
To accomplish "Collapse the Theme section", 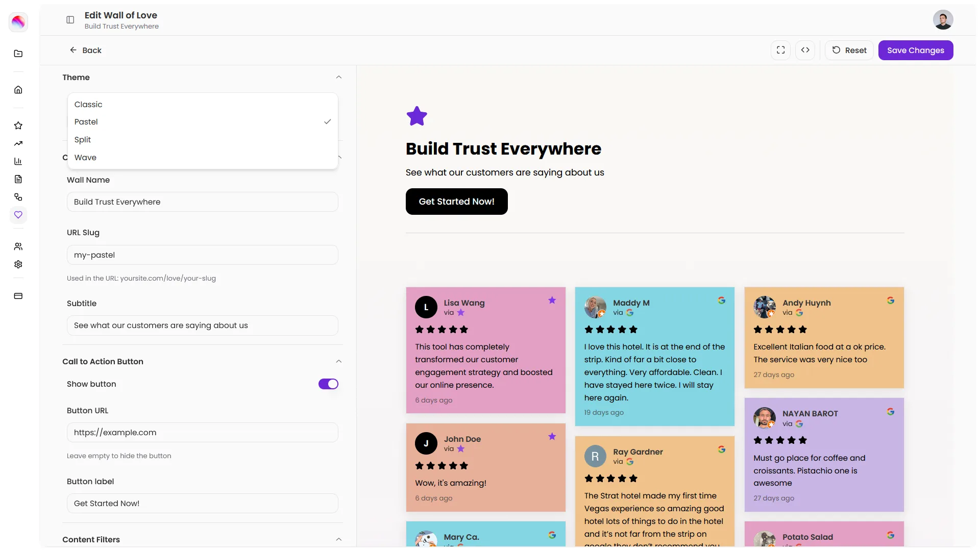I will (338, 78).
